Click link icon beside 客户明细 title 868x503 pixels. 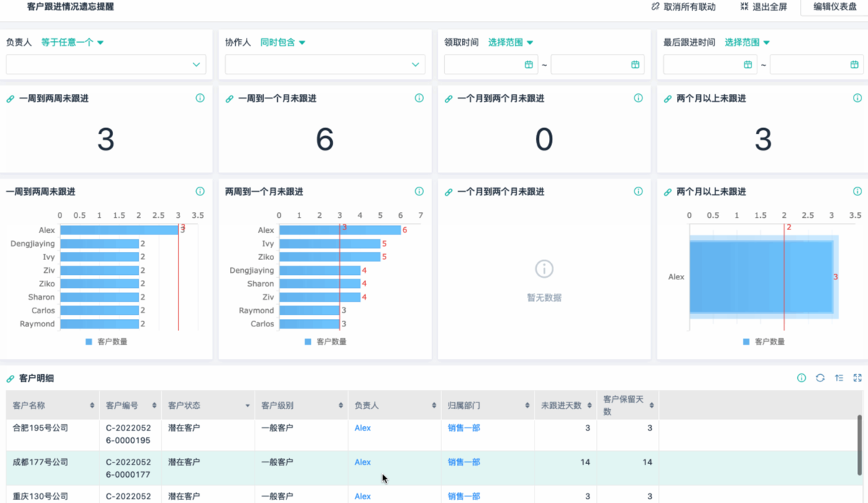tap(10, 379)
